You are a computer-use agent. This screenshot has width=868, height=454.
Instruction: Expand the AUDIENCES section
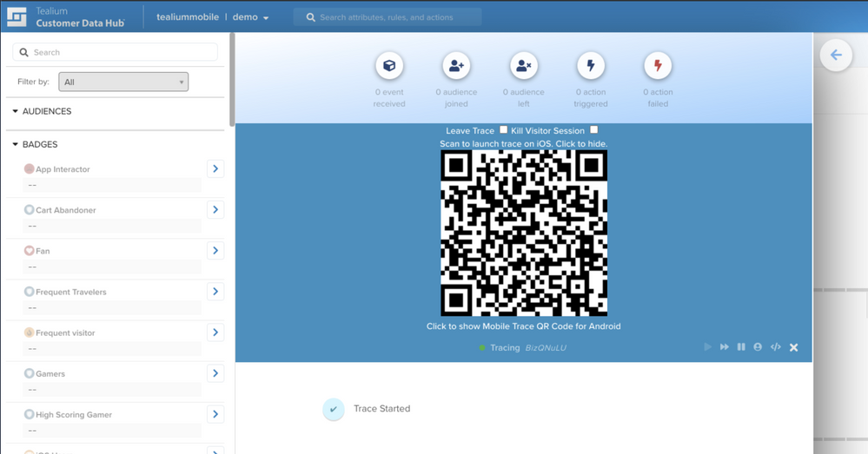pos(16,111)
